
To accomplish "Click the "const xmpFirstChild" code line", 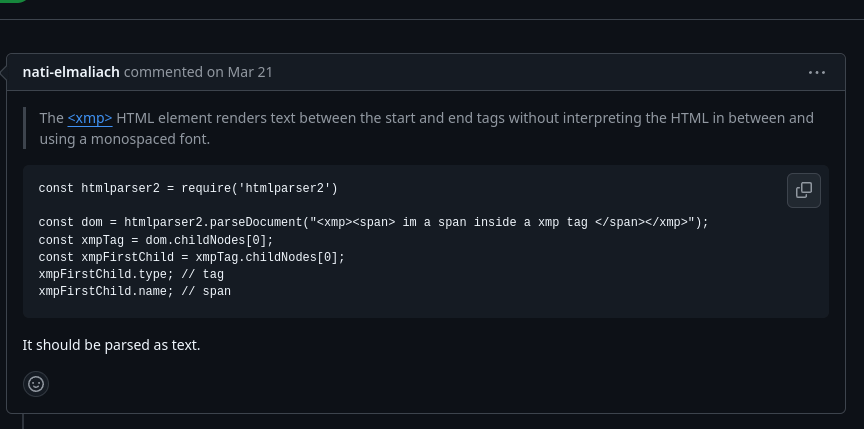I will click(191, 257).
